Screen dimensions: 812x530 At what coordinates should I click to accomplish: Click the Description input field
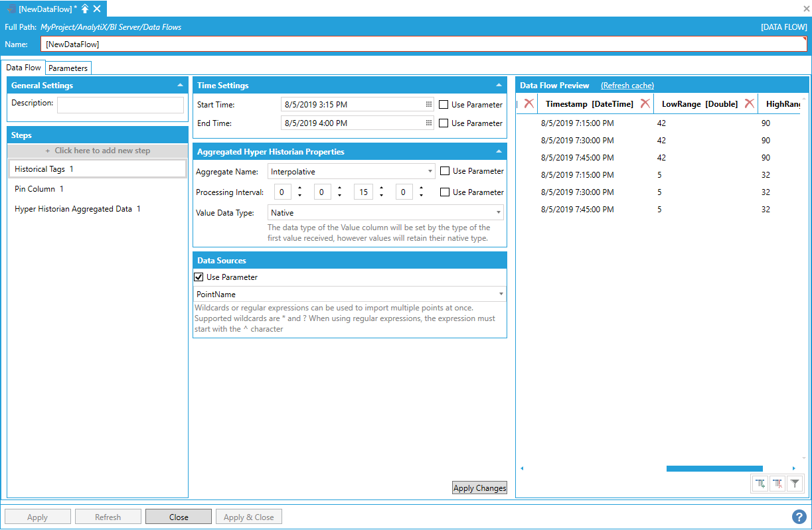[x=120, y=105]
